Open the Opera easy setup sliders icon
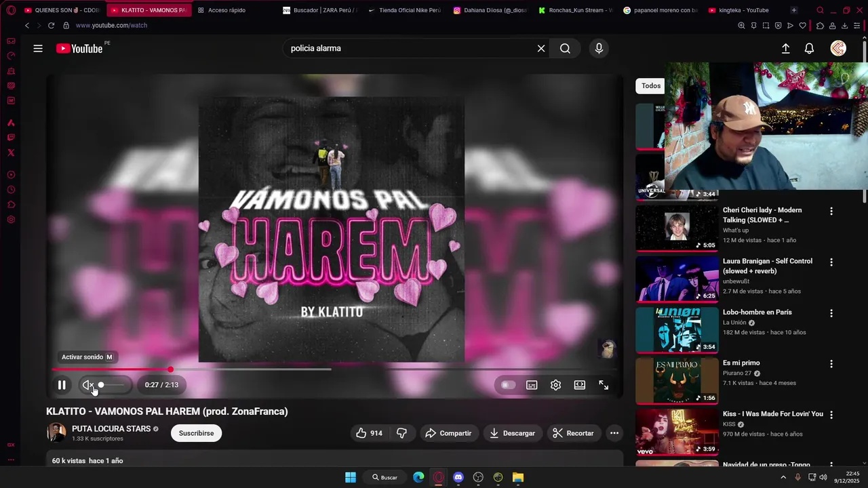The width and height of the screenshot is (868, 488). coord(857,25)
